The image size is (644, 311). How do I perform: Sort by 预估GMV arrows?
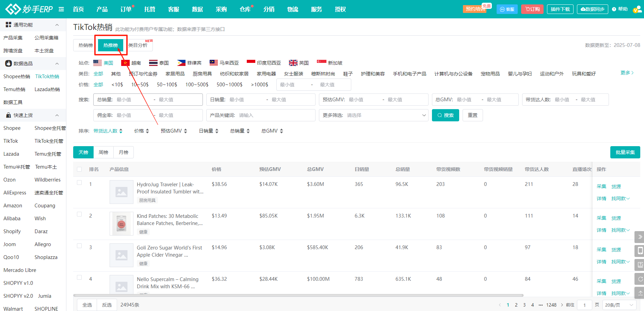point(186,131)
